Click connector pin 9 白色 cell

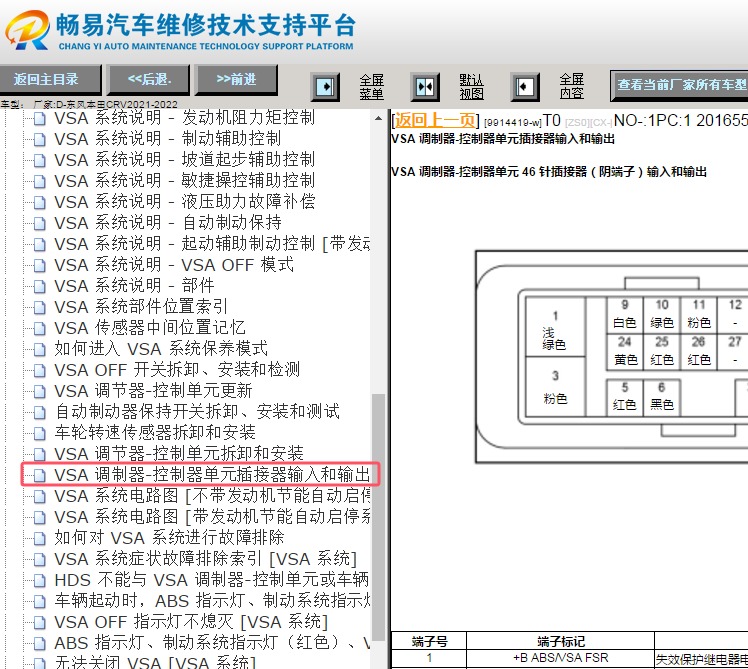pyautogui.click(x=624, y=314)
